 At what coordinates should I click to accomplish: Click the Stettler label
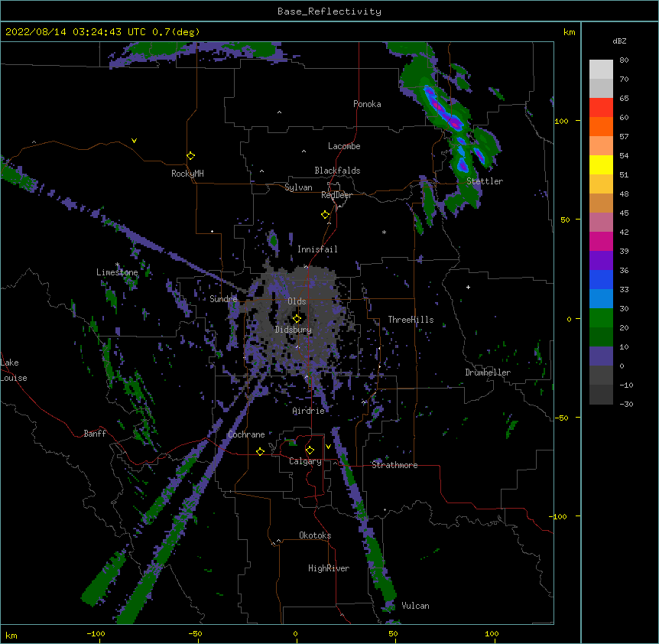click(x=485, y=181)
